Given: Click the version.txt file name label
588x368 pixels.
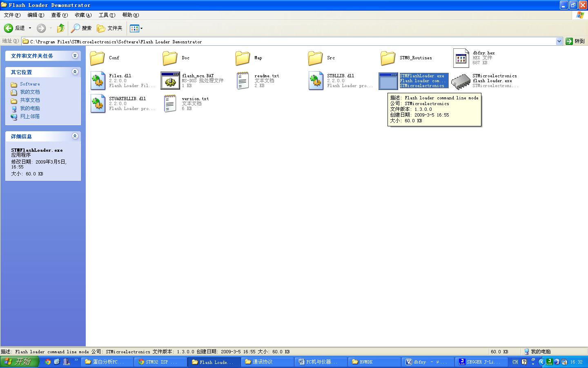Looking at the screenshot, I should point(195,99).
